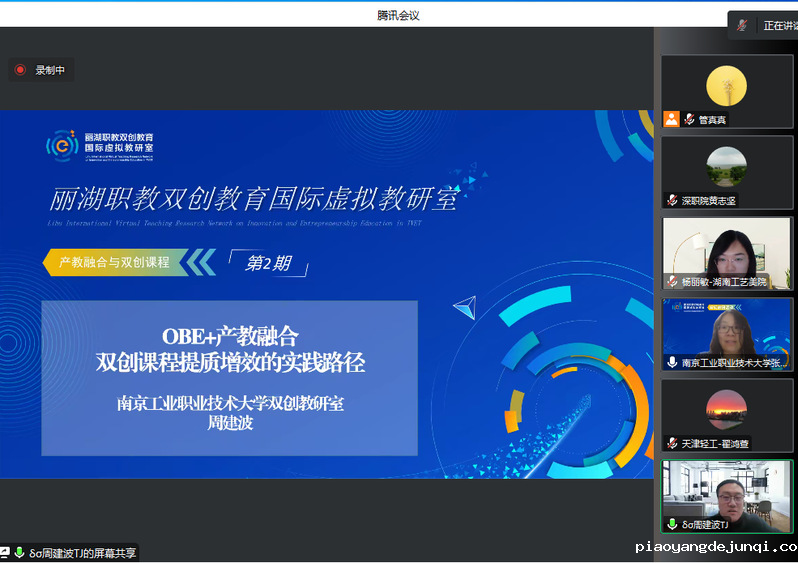
Task: Click the red recording indicator icon
Action: pos(20,70)
